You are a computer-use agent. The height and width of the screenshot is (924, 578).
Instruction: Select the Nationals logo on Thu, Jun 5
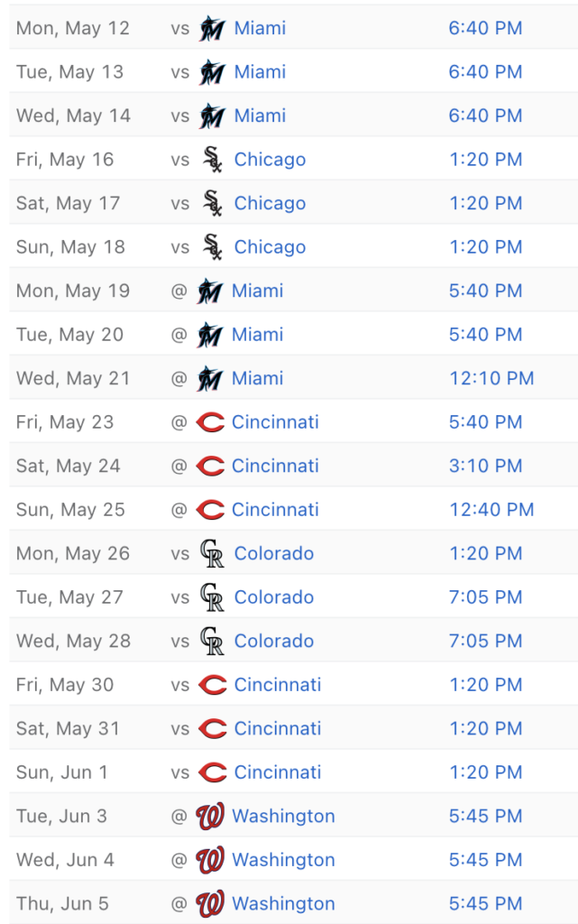210,904
